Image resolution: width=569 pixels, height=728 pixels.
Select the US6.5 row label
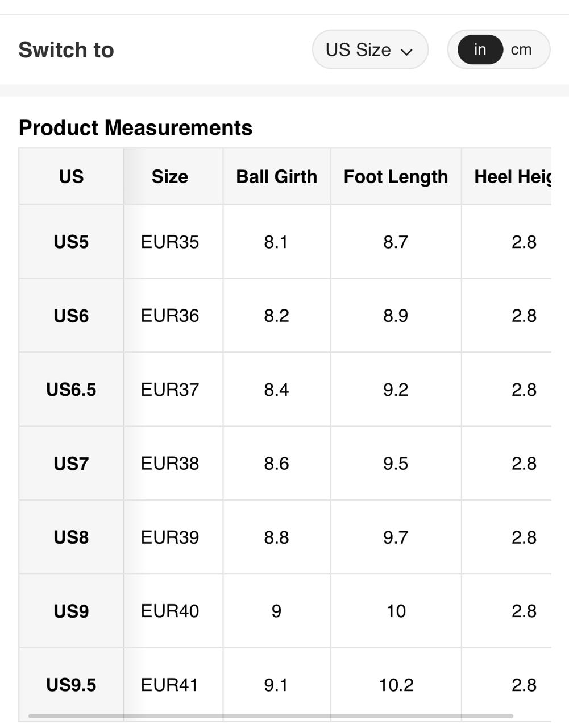coord(71,390)
